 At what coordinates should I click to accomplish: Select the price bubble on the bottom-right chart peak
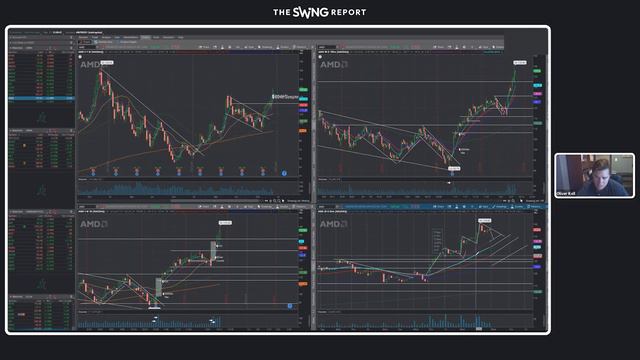[x=484, y=220]
